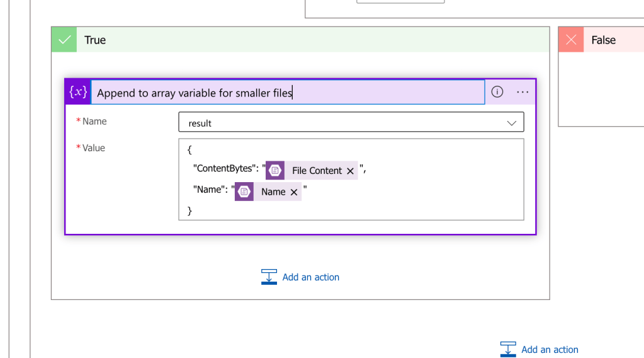This screenshot has height=358, width=644.
Task: Click the lower add-action insert icon
Action: coord(508,349)
